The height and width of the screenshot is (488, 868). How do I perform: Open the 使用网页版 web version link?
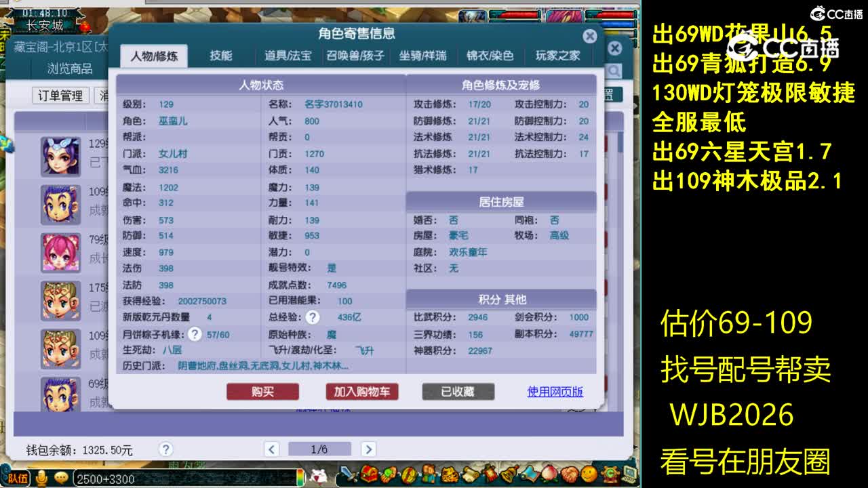554,391
